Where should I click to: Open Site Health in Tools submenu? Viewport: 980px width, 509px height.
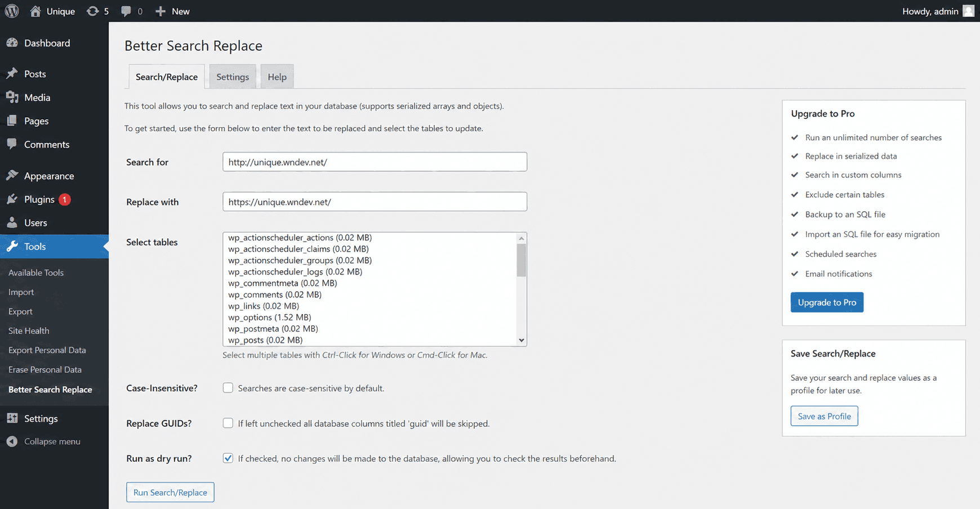(x=29, y=331)
